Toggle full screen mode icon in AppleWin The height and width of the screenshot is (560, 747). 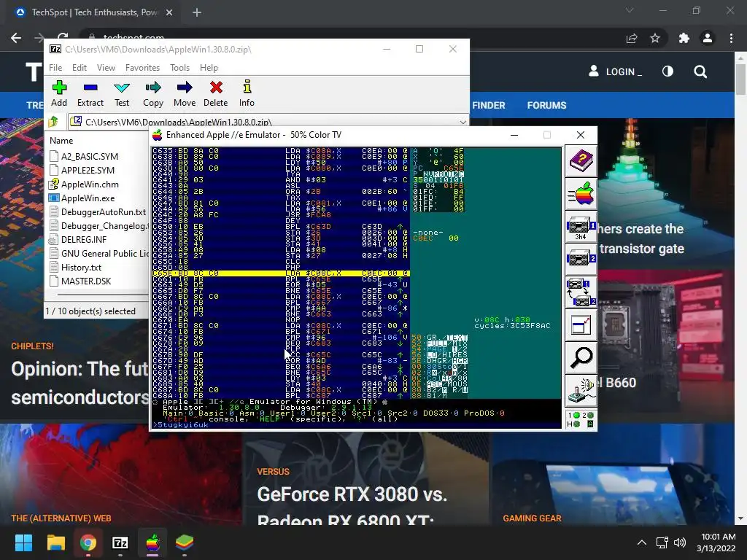pyautogui.click(x=581, y=325)
